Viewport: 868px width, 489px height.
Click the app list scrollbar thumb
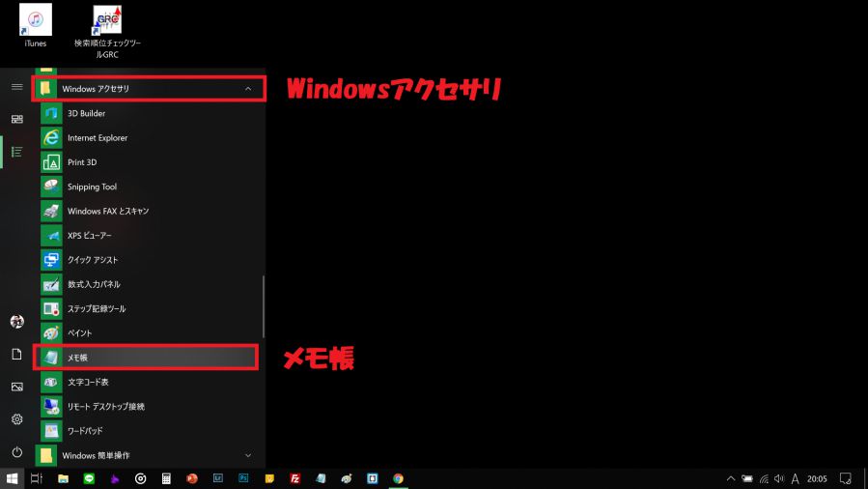click(263, 306)
